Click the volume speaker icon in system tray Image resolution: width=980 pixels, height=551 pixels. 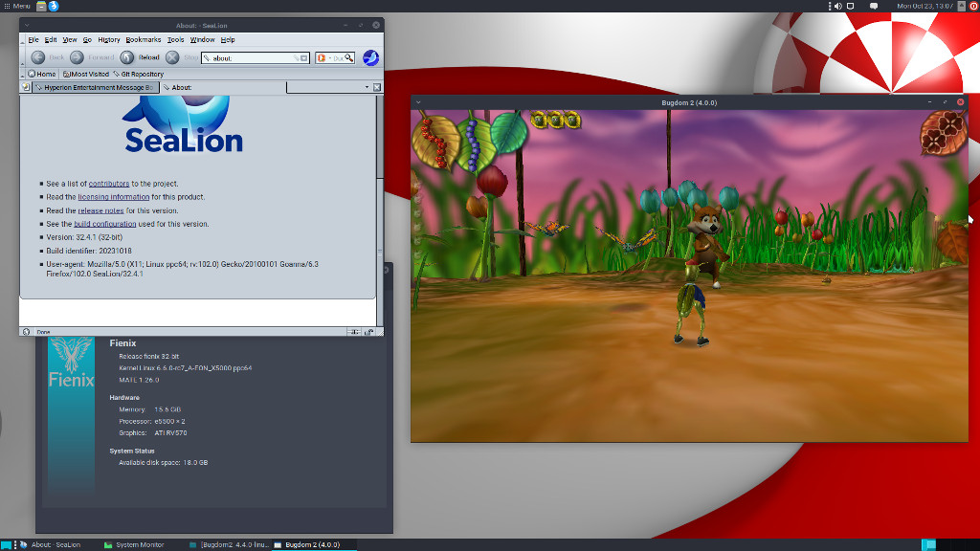pos(838,6)
